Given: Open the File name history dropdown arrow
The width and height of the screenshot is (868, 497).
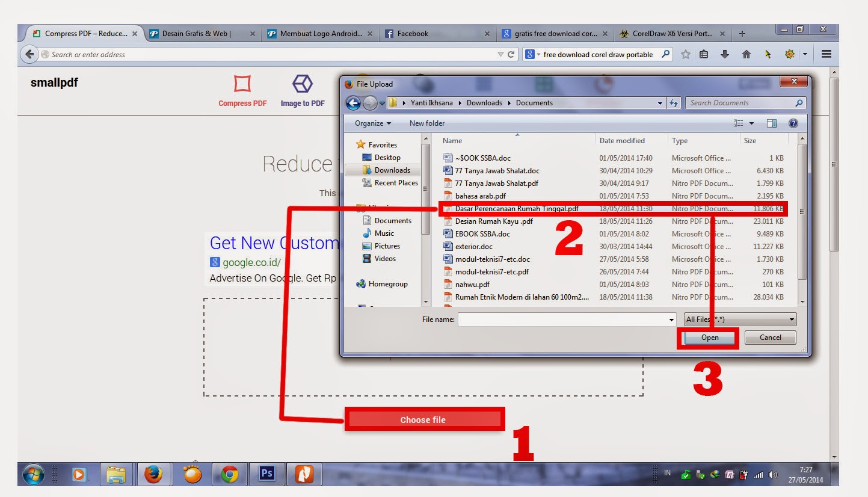Looking at the screenshot, I should (672, 319).
